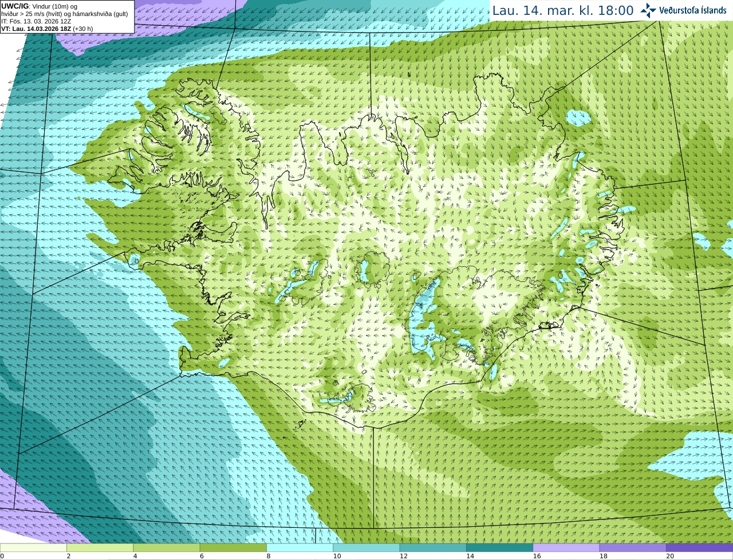
Task: Click the legend scale label 16
Action: (537, 556)
